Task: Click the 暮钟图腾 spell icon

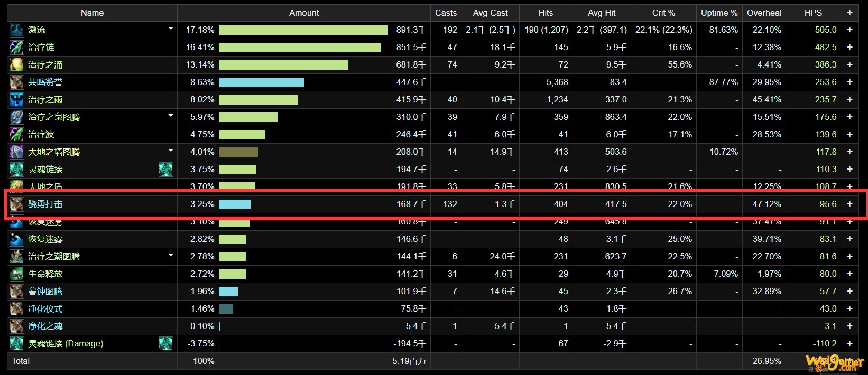Action: tap(17, 292)
